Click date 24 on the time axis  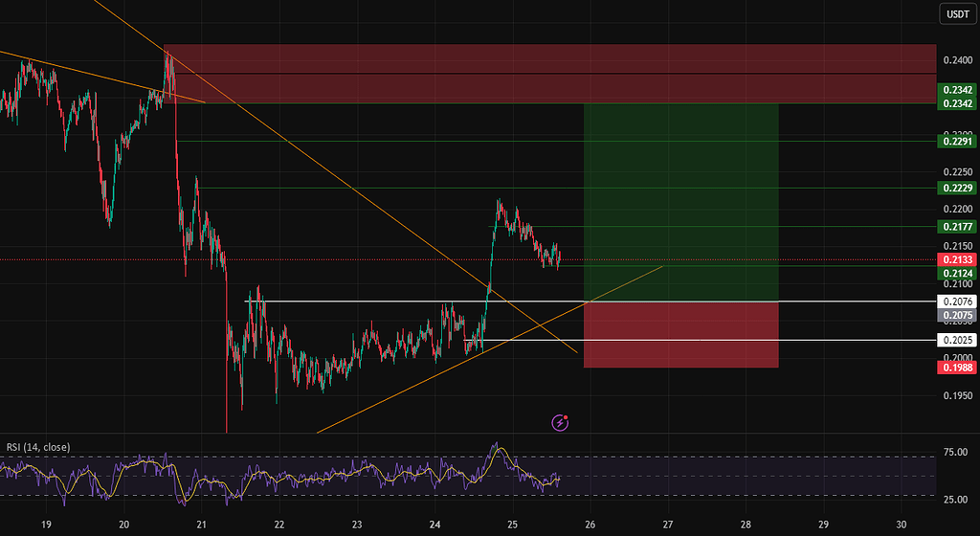click(435, 525)
